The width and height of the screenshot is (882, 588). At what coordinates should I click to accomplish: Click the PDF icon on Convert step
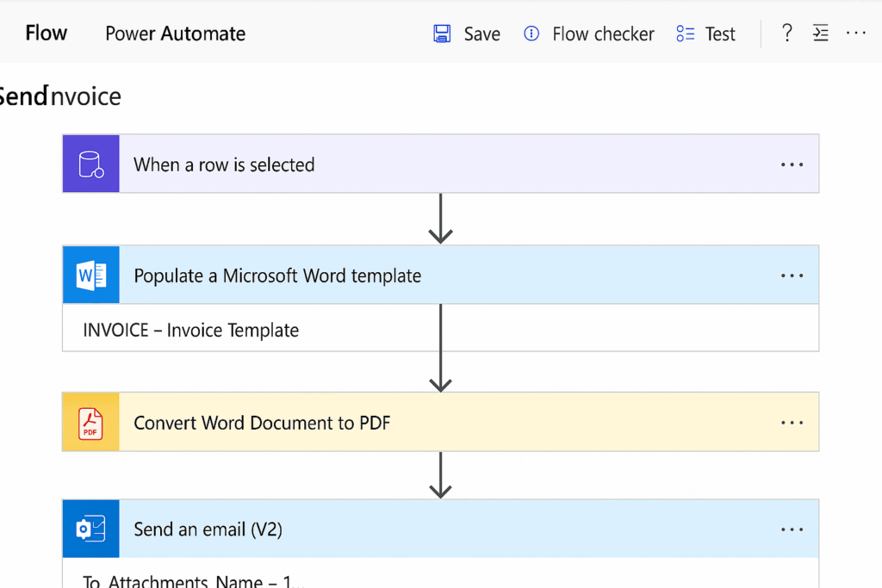tap(91, 422)
